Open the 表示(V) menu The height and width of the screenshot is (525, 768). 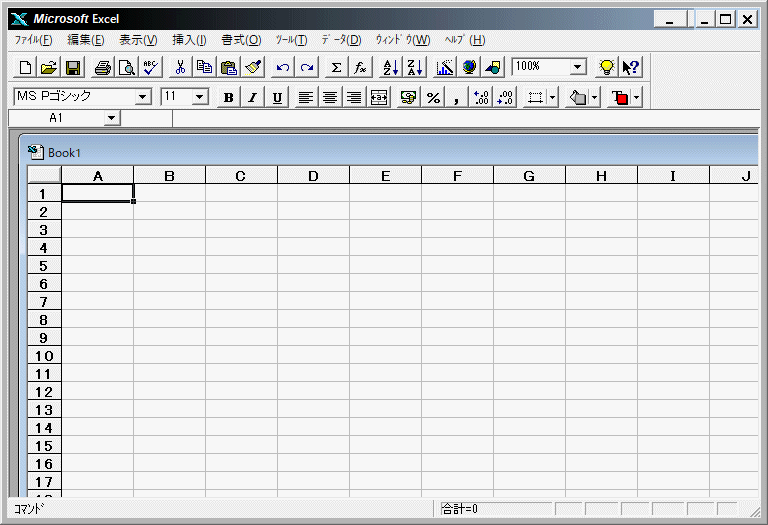click(138, 40)
